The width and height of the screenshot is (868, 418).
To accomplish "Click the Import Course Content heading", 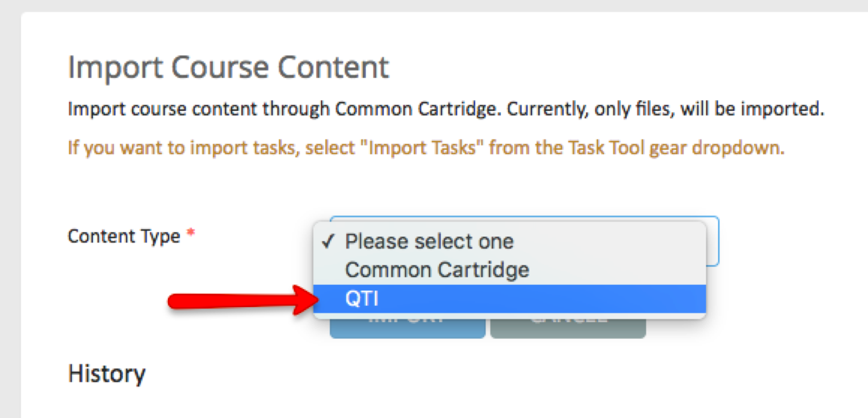I will (228, 68).
